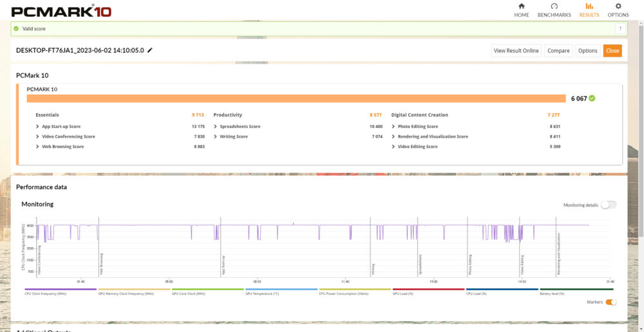Open the Benchmarks gauge icon

click(554, 6)
